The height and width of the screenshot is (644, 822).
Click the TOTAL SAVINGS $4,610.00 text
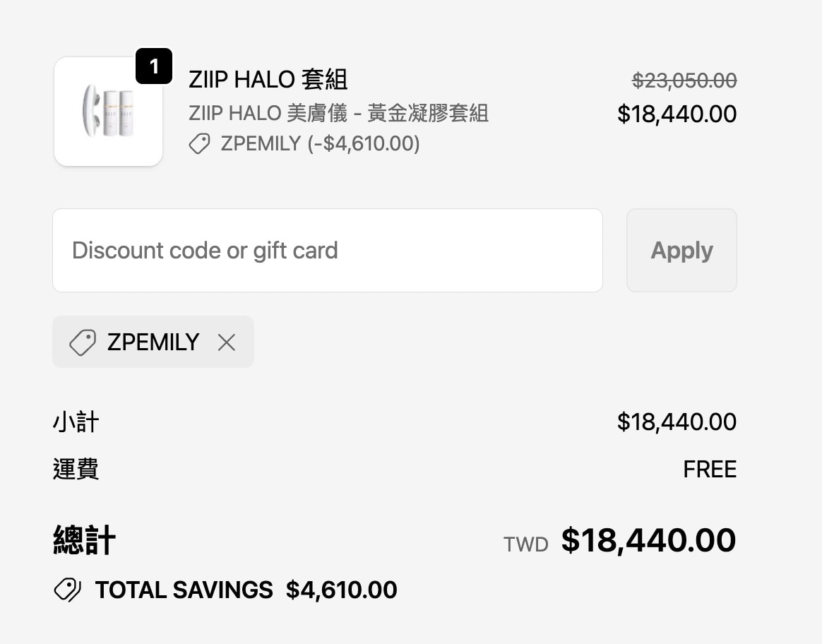[x=244, y=590]
